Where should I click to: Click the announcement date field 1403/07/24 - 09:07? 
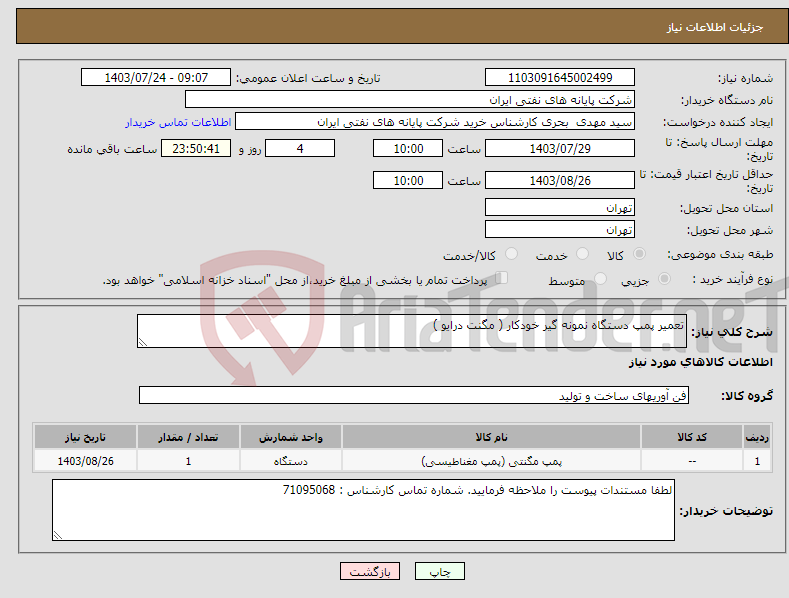(156, 78)
